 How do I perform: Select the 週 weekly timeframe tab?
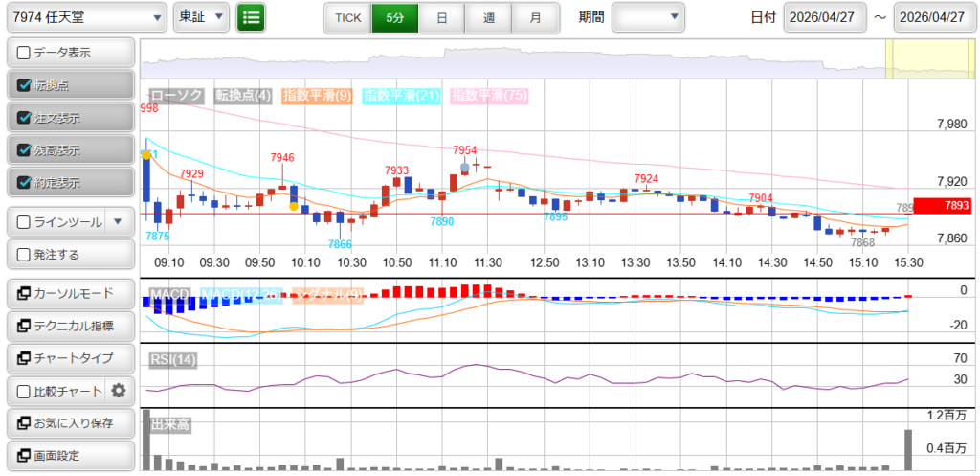tap(489, 17)
